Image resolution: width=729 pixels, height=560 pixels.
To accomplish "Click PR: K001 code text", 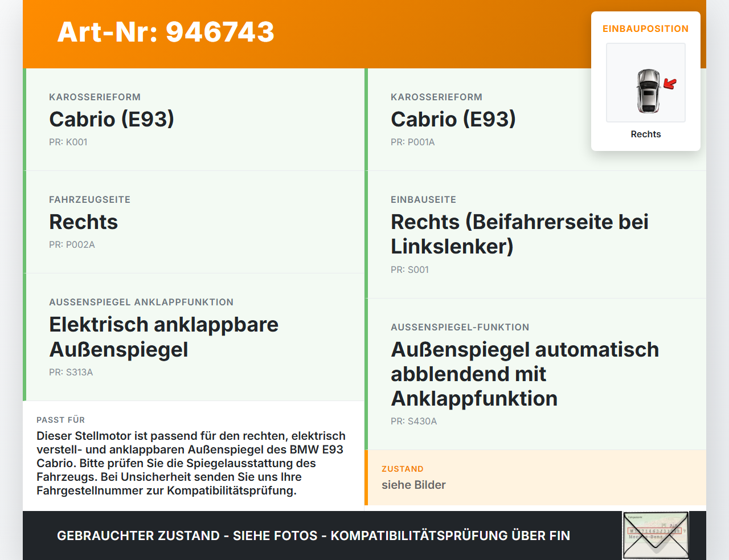I will tap(68, 142).
